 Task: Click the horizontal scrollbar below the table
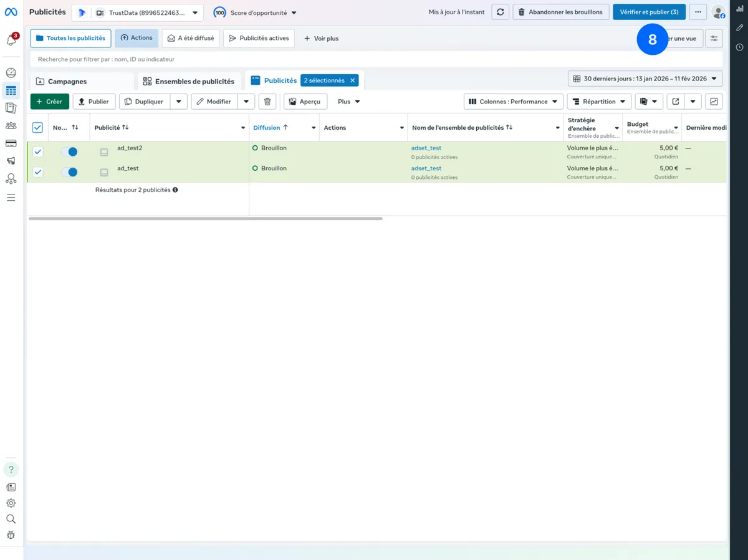(206, 218)
